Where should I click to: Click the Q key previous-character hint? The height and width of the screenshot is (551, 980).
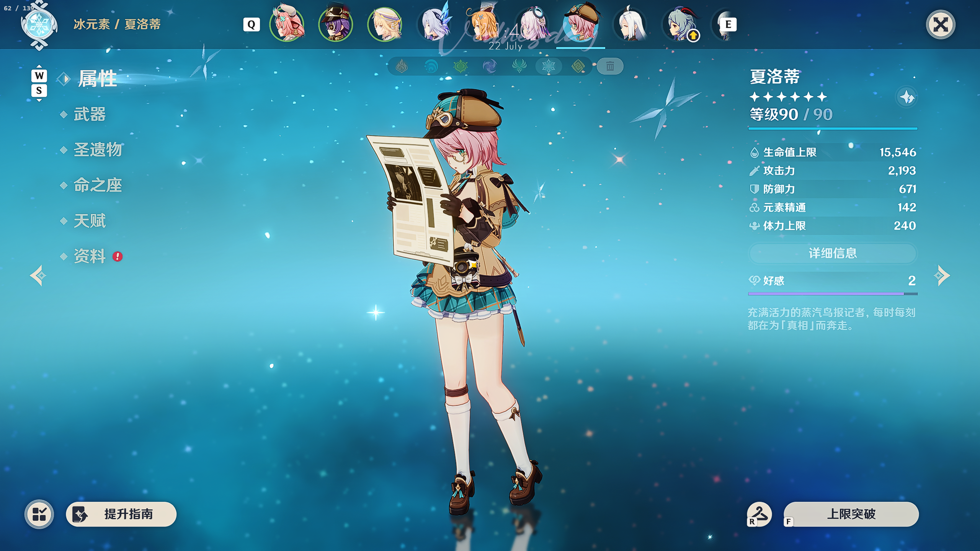[x=252, y=24]
